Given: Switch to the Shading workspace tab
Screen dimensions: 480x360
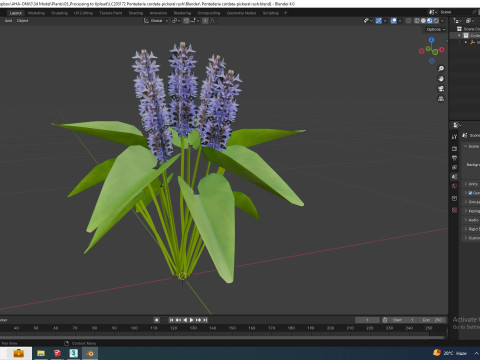Looking at the screenshot, I should click(x=136, y=13).
